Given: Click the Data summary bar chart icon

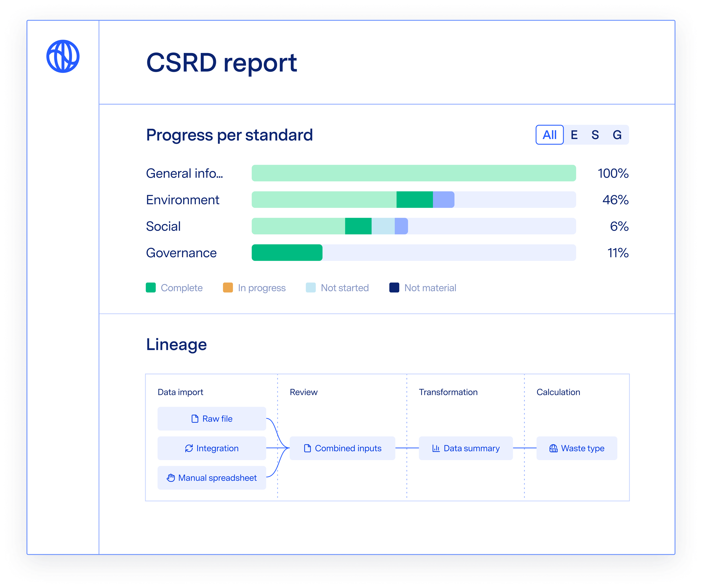Looking at the screenshot, I should tap(436, 448).
